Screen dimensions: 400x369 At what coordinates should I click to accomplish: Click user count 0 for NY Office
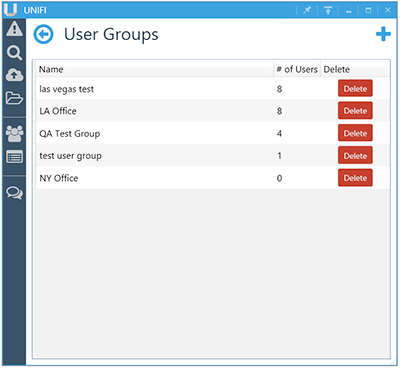(279, 178)
